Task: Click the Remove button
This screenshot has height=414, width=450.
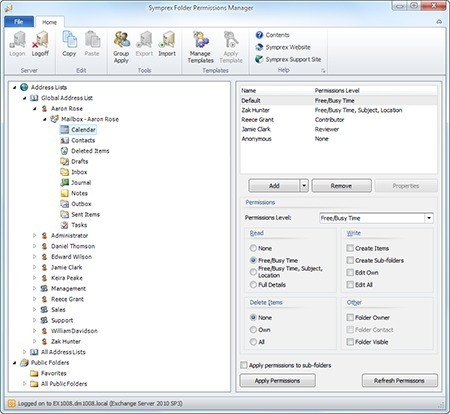Action: pos(341,186)
